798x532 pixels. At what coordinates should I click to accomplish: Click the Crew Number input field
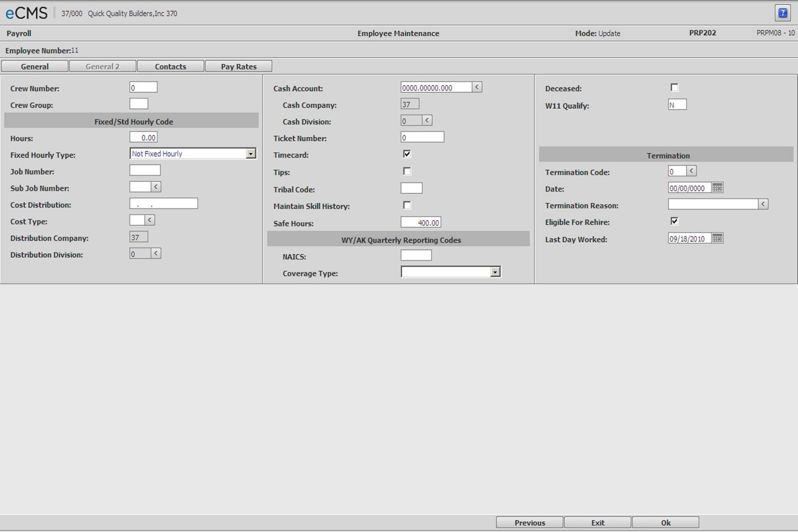coord(143,87)
